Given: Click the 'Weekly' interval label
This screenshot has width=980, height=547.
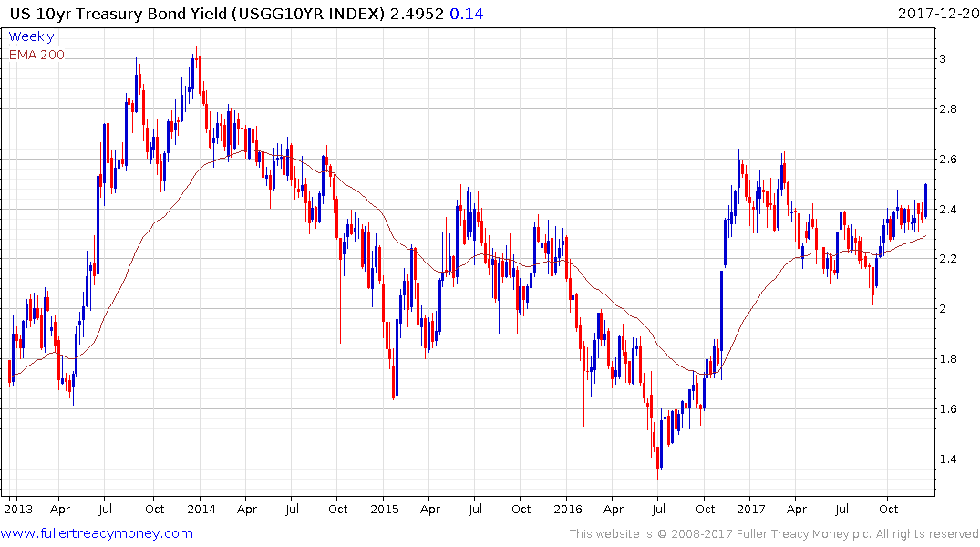Looking at the screenshot, I should (31, 36).
